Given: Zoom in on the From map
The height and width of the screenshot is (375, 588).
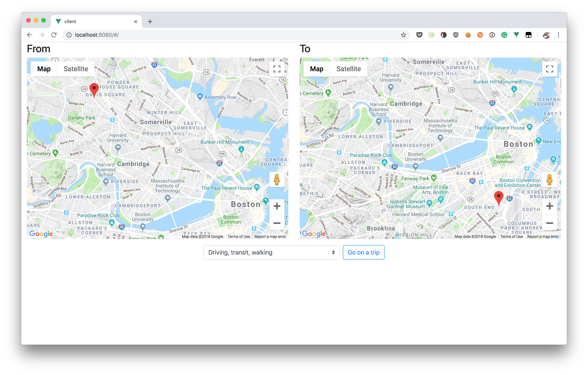Looking at the screenshot, I should point(277,206).
